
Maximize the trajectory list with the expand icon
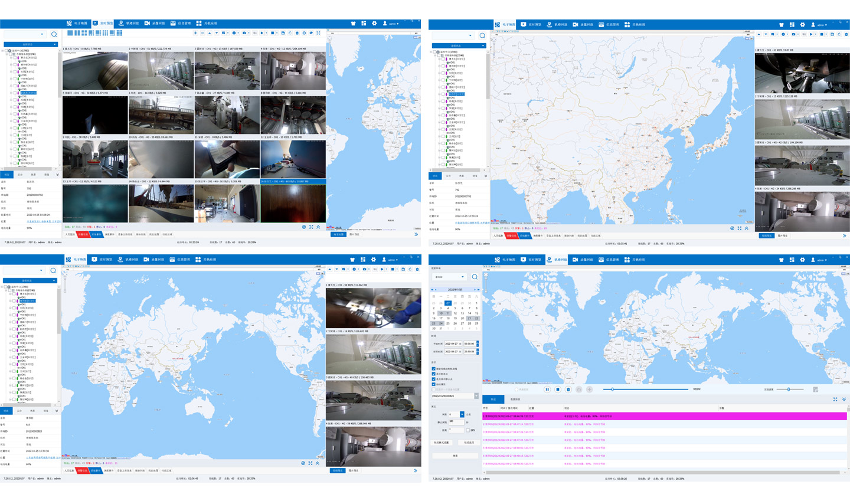click(x=835, y=400)
